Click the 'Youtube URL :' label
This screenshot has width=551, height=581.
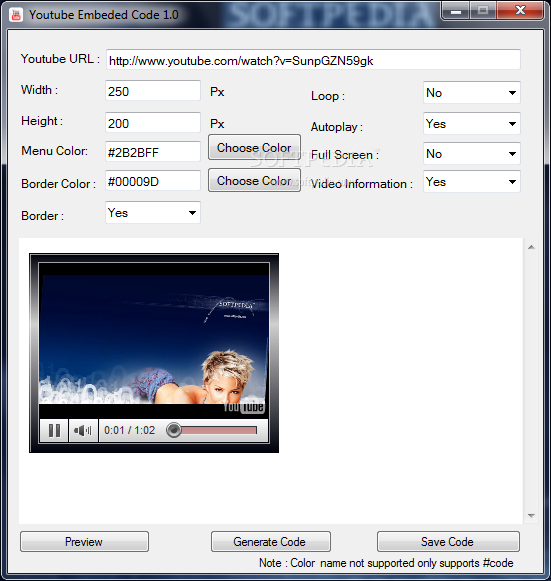point(60,59)
